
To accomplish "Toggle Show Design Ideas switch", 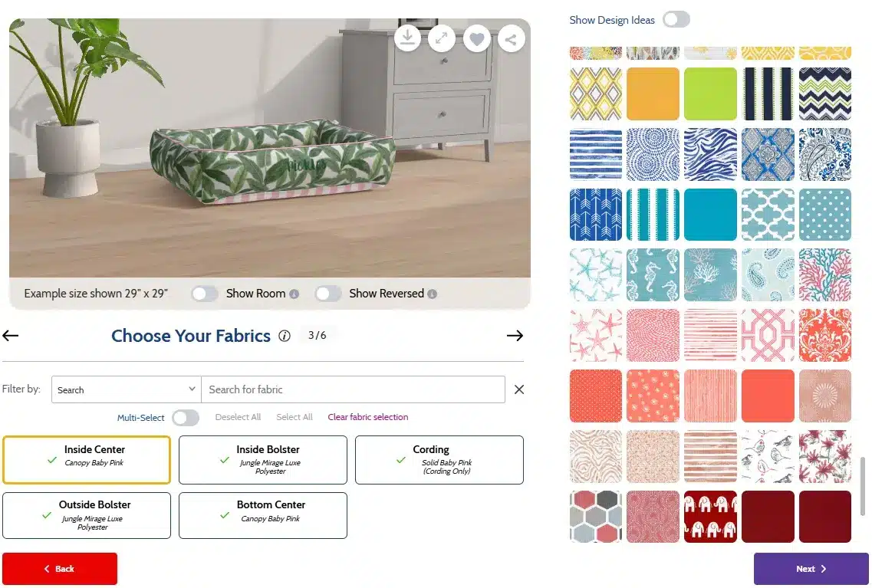I will coord(676,19).
